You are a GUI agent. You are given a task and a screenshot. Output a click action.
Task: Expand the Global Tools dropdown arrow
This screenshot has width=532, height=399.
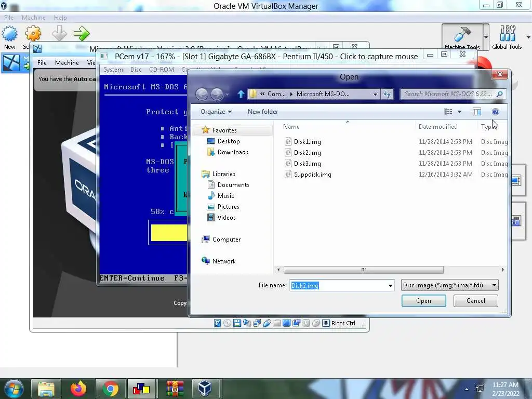[528, 37]
